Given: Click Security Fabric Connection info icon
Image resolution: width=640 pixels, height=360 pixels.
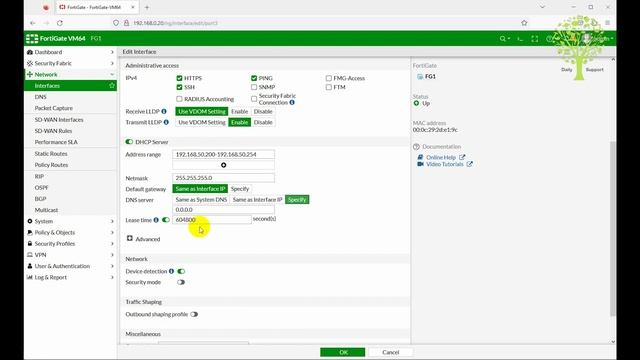Looking at the screenshot, I should click(x=292, y=102).
